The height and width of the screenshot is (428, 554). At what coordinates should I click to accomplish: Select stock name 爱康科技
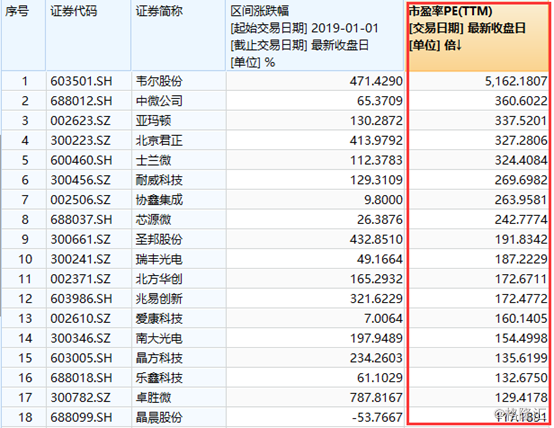click(x=159, y=319)
